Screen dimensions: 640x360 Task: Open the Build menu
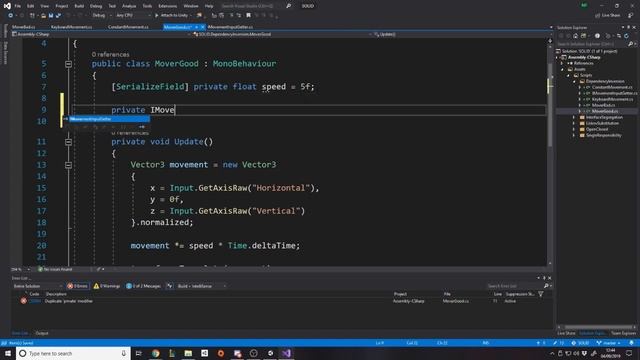pos(79,6)
